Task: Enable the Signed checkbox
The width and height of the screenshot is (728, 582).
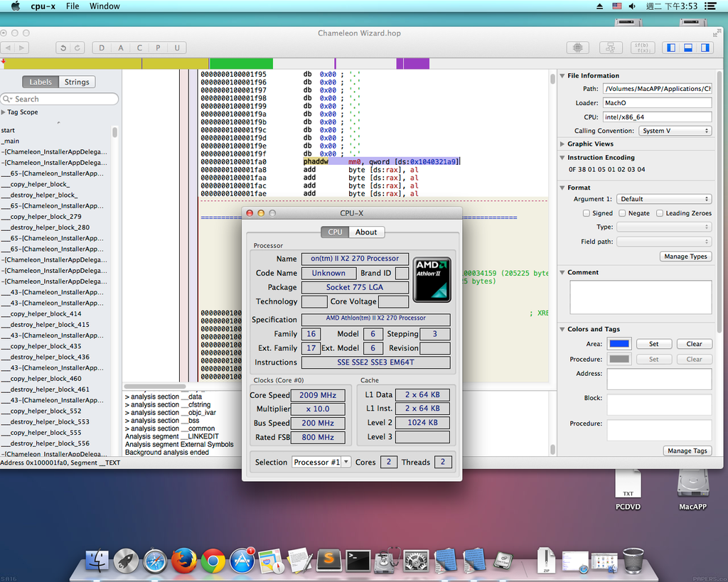Action: [x=587, y=213]
